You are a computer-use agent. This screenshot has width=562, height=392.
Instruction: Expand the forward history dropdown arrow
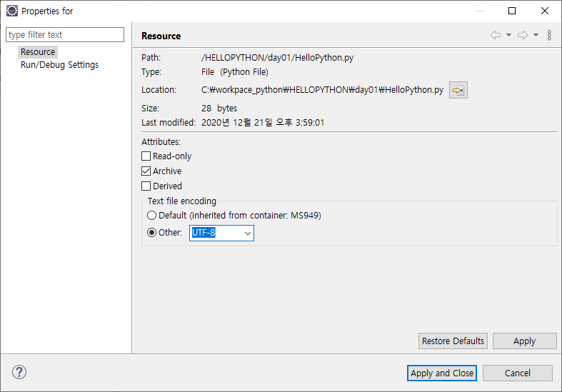tap(536, 35)
